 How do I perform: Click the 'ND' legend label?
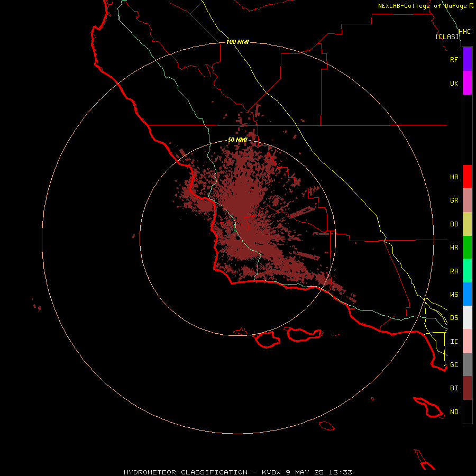pyautogui.click(x=454, y=412)
